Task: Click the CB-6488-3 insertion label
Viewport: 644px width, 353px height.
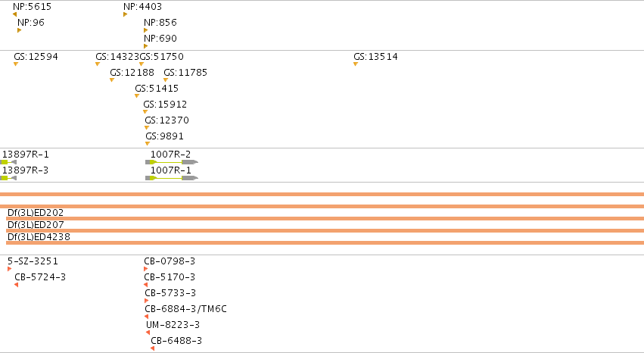Action: [176, 341]
